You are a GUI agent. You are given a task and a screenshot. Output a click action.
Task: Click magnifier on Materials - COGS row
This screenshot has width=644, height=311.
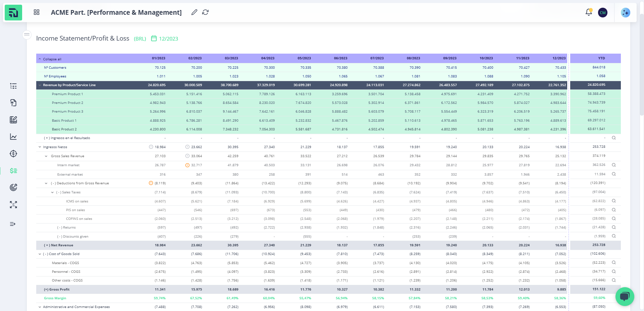pyautogui.click(x=614, y=262)
